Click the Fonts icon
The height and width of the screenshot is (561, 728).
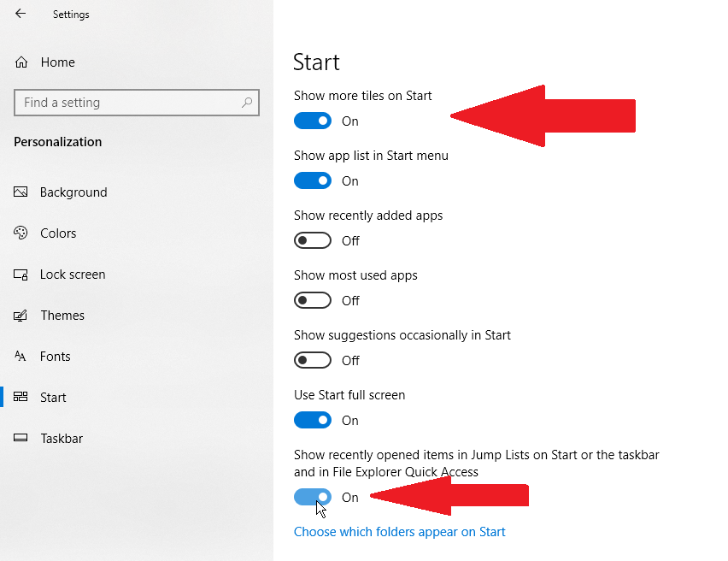20,356
